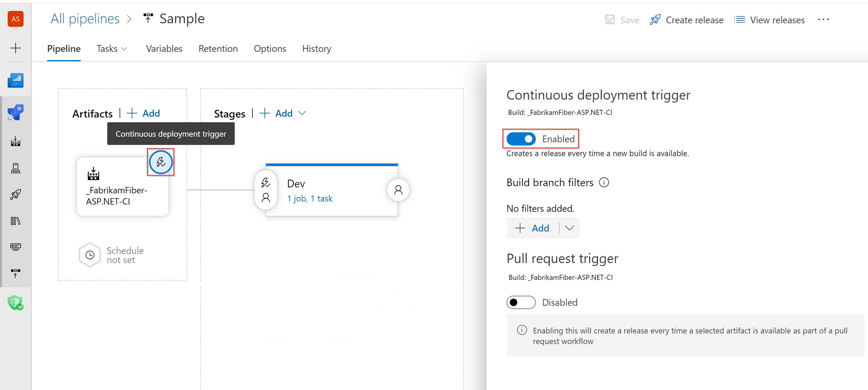Screen dimensions: 868x390
Task: Click the Azure DevOps Releases pipeline icon
Action: tap(16, 193)
